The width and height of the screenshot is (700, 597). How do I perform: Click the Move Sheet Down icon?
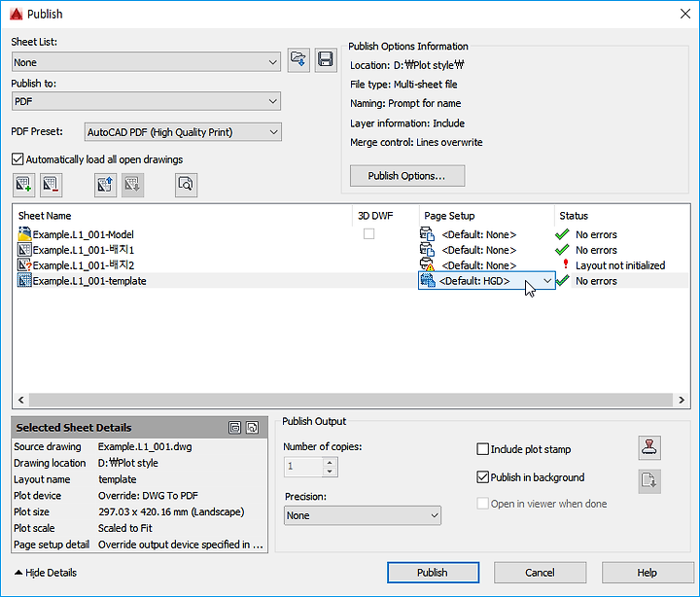click(132, 185)
